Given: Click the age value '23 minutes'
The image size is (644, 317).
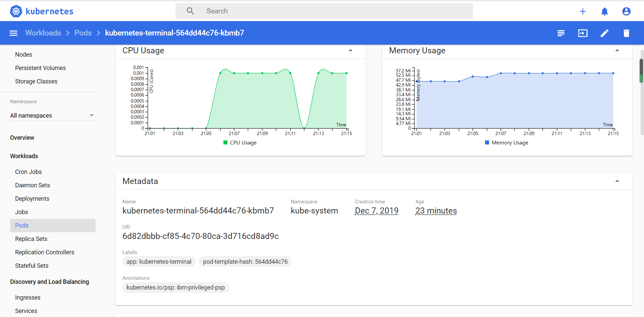Looking at the screenshot, I should tap(436, 210).
